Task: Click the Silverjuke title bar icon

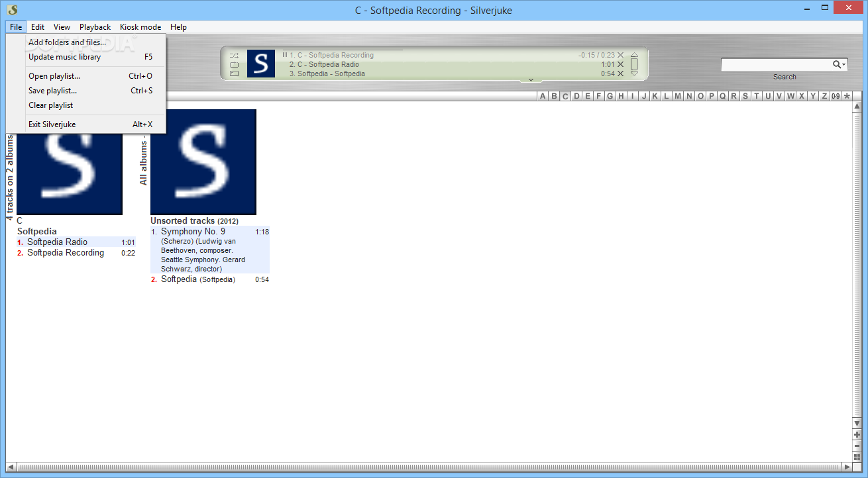Action: 13,9
